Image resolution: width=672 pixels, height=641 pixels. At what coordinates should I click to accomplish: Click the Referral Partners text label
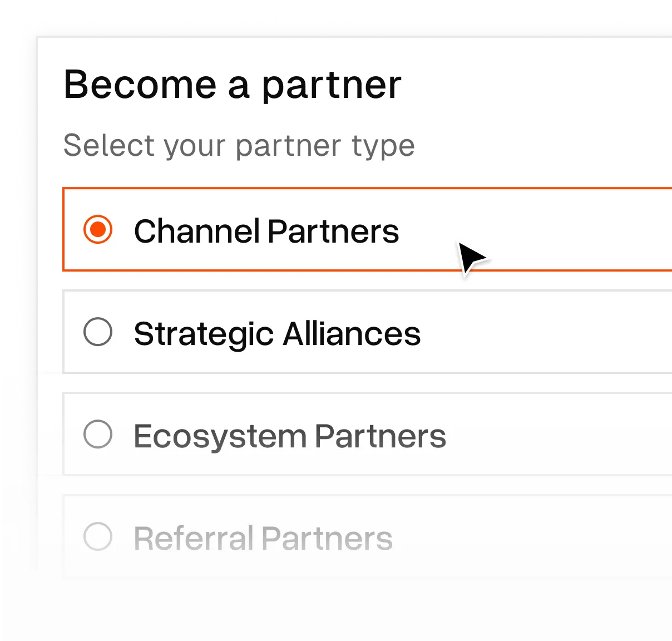pyautogui.click(x=263, y=537)
